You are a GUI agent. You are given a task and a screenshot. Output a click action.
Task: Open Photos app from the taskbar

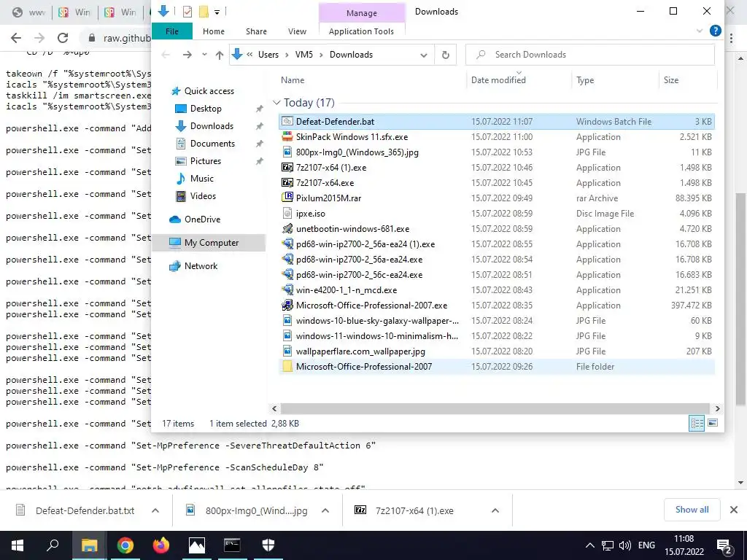(x=197, y=545)
